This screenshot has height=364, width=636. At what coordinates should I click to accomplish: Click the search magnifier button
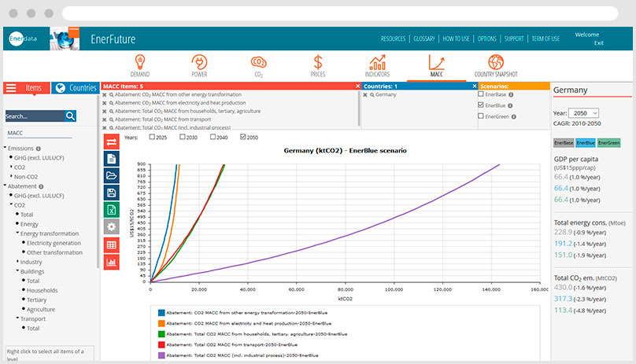point(71,116)
